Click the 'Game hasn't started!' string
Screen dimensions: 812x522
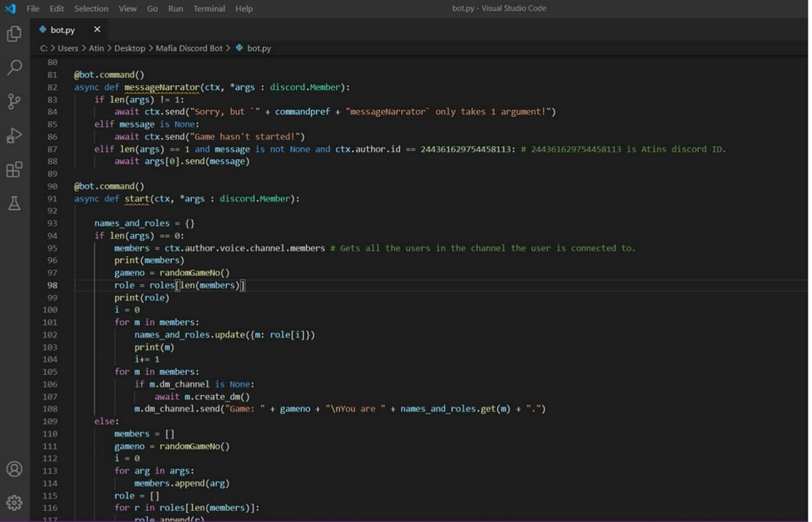pyautogui.click(x=245, y=137)
